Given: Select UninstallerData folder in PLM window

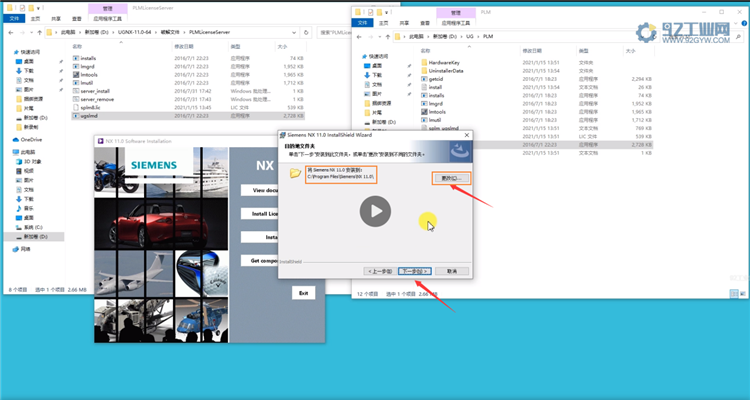Looking at the screenshot, I should click(x=446, y=70).
